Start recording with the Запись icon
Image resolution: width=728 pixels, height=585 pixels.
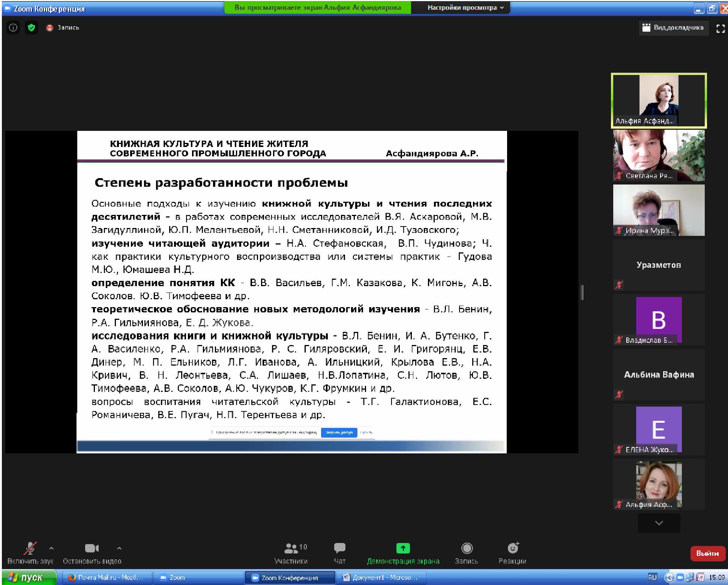[467, 548]
